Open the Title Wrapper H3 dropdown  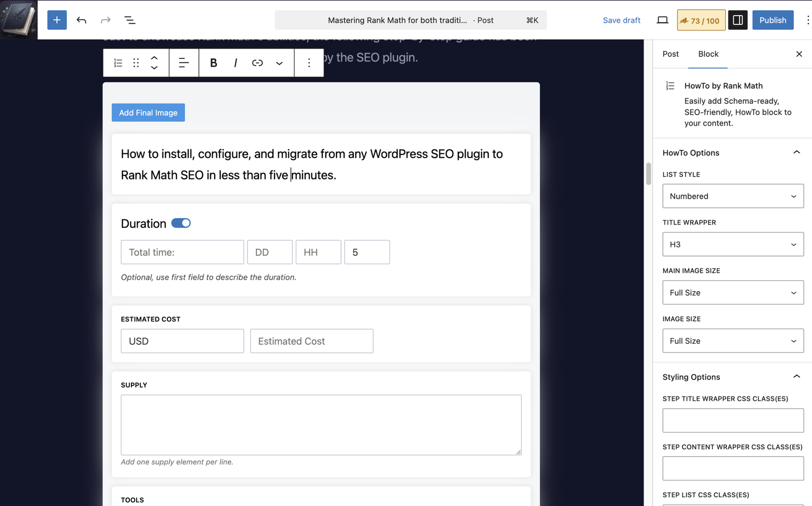[733, 244]
